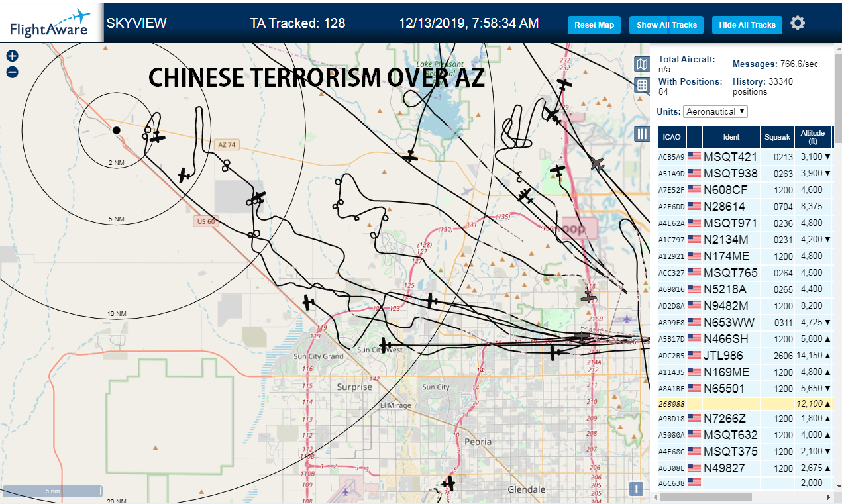Click the 8,375 altitude value
This screenshot has height=504, width=842.
812,207
